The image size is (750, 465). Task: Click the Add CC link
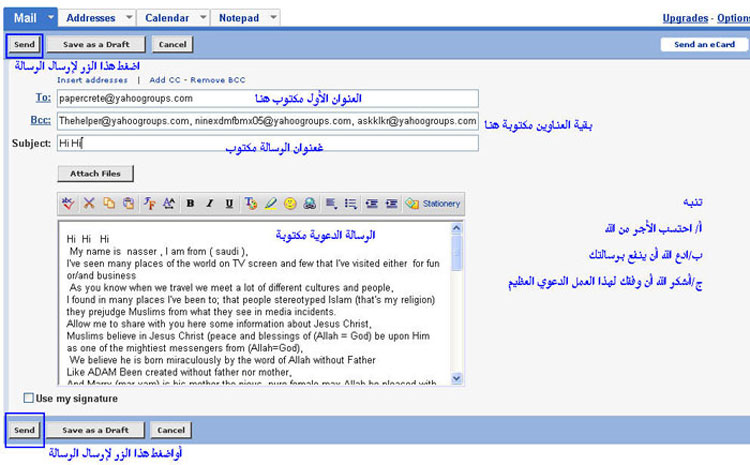[x=165, y=80]
